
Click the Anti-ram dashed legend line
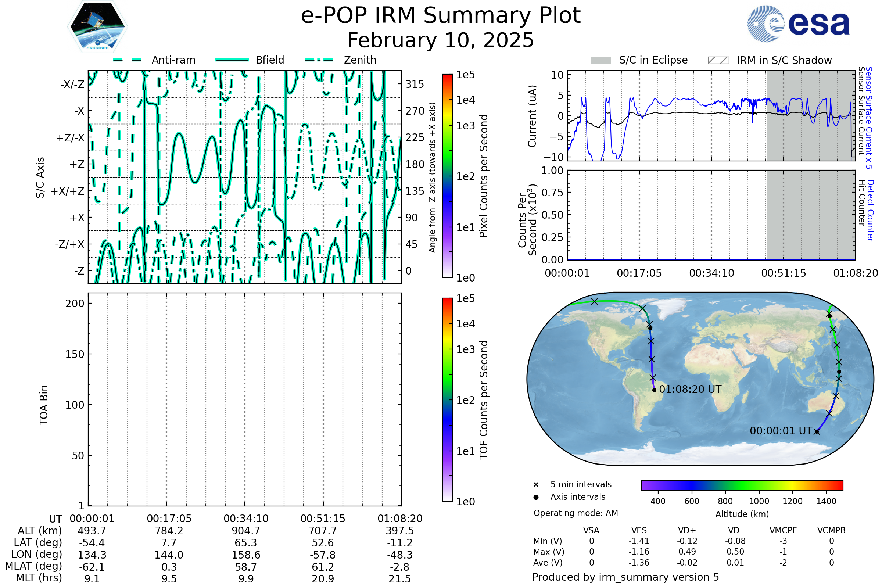click(127, 60)
